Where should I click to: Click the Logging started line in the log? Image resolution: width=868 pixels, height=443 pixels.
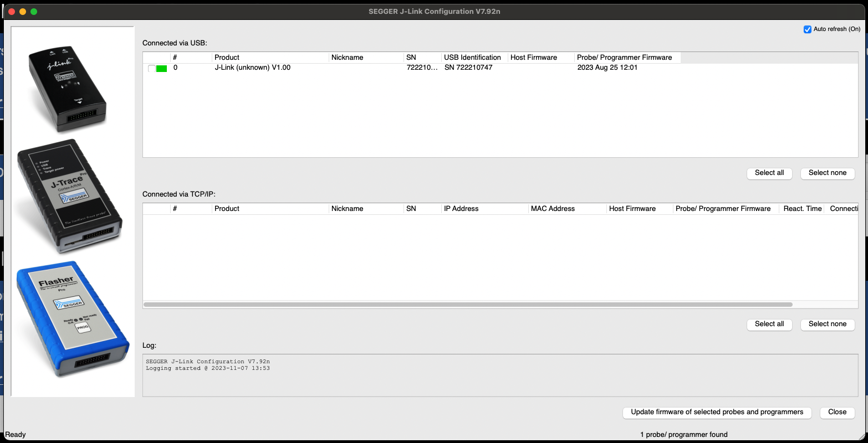[x=208, y=368]
